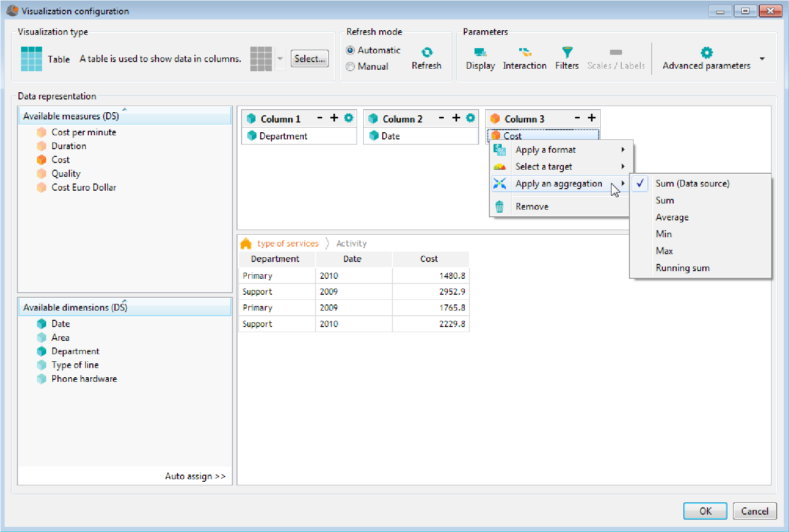Click the Table visualization type icon
The height and width of the screenshot is (532, 789).
tap(32, 59)
